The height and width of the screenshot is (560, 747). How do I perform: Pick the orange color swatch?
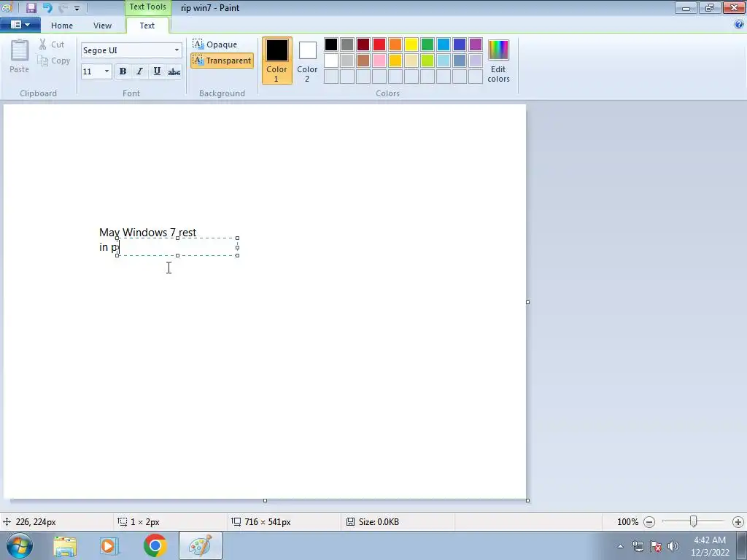(395, 44)
